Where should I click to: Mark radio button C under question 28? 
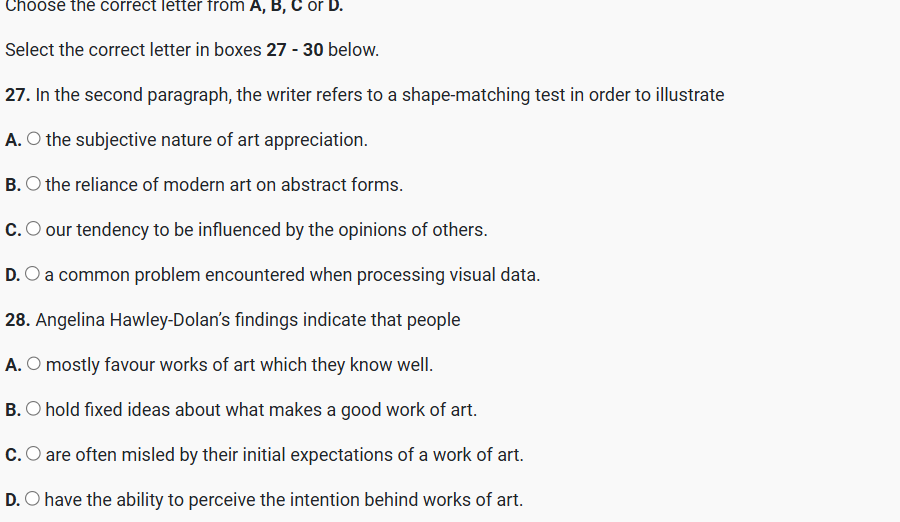tap(34, 455)
